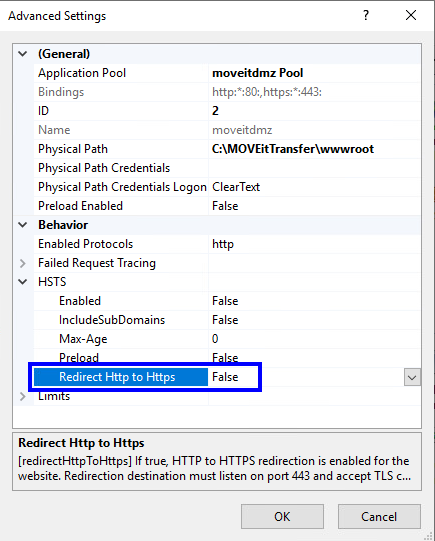Click Preload Enabled False value
Screen dimensions: 435x541
click(x=225, y=206)
